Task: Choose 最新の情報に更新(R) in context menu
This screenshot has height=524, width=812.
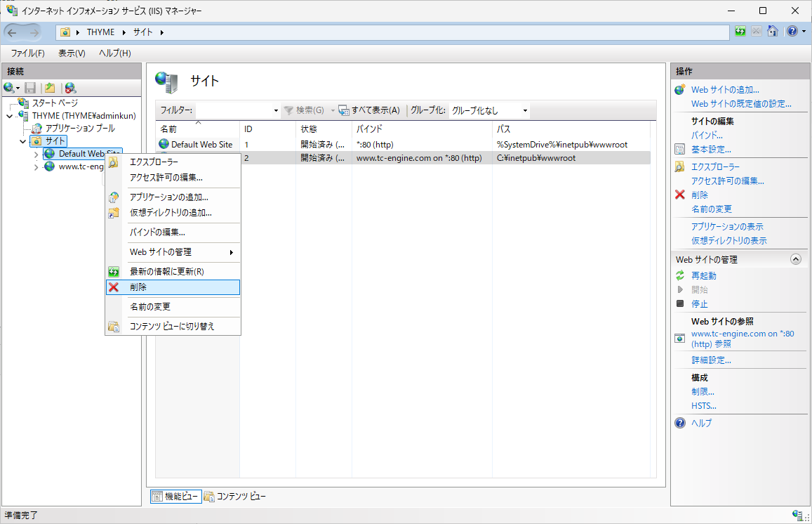Action: (x=173, y=272)
